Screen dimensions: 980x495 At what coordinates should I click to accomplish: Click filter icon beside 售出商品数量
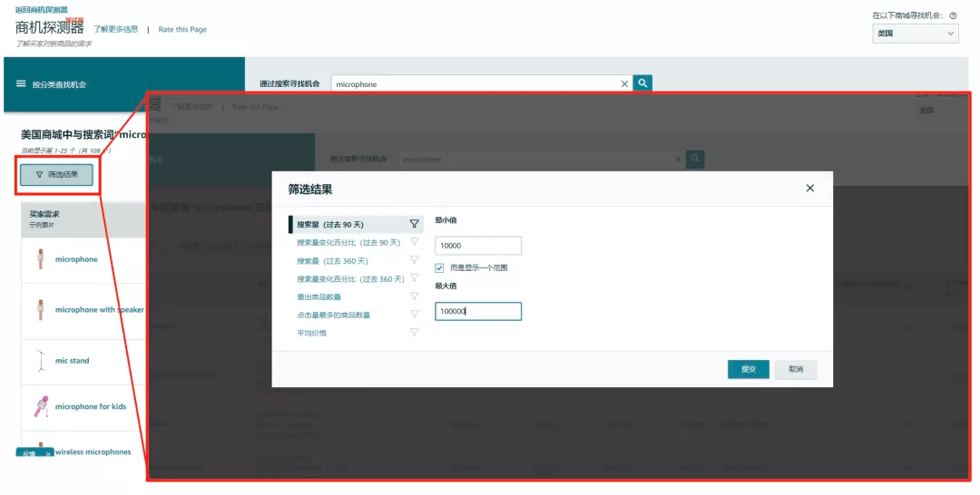pyautogui.click(x=414, y=296)
